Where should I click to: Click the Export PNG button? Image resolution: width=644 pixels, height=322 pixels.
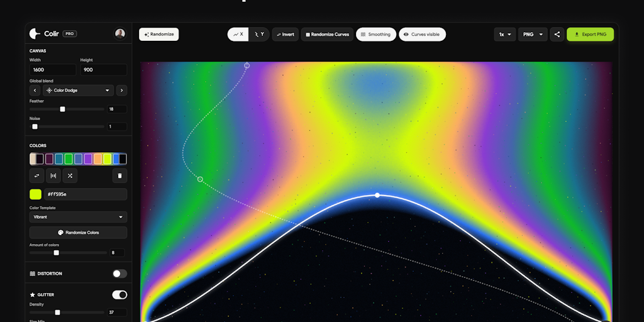(x=590, y=35)
